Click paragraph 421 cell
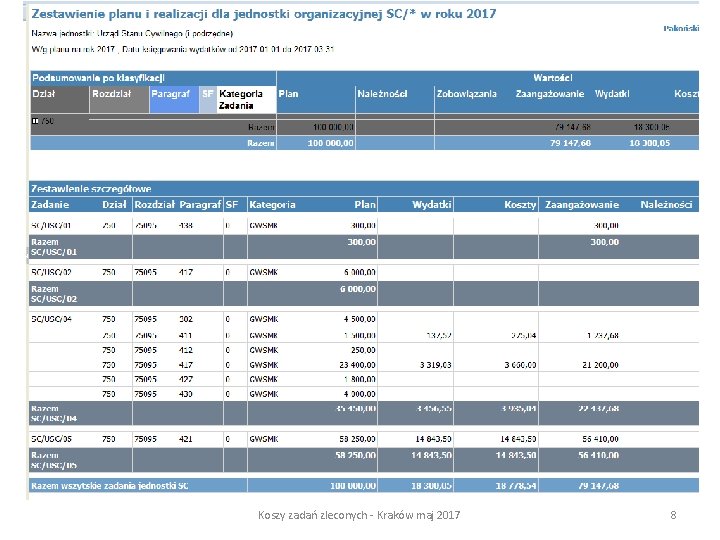The width and height of the screenshot is (720, 540). click(186, 439)
